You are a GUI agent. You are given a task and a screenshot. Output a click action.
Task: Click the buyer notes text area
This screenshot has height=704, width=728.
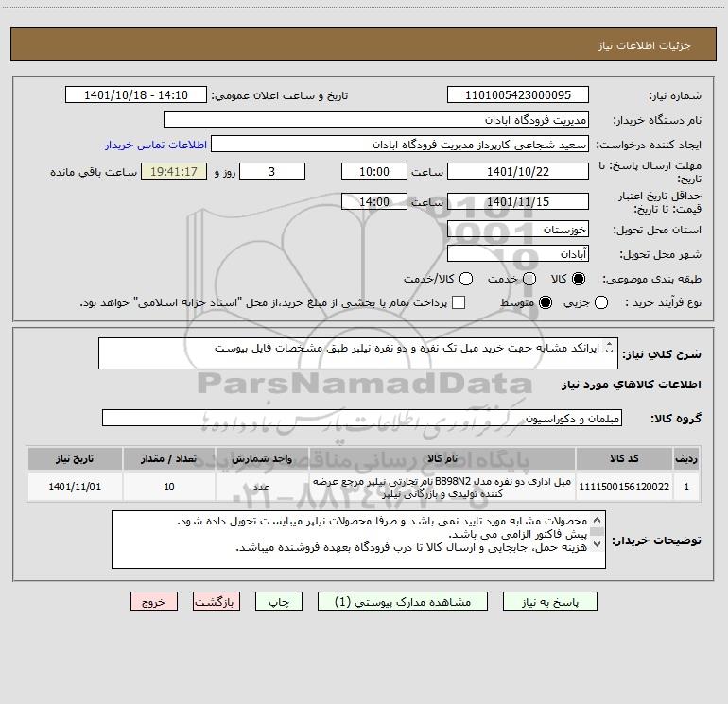coord(358,540)
